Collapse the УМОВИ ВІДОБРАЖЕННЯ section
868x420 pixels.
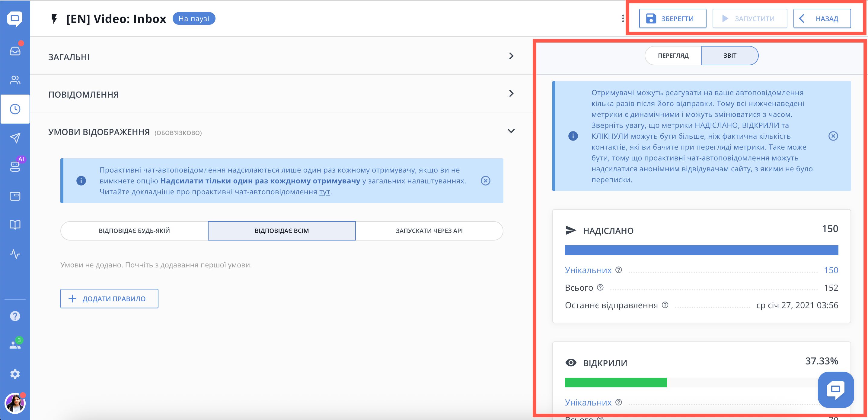click(x=282, y=131)
